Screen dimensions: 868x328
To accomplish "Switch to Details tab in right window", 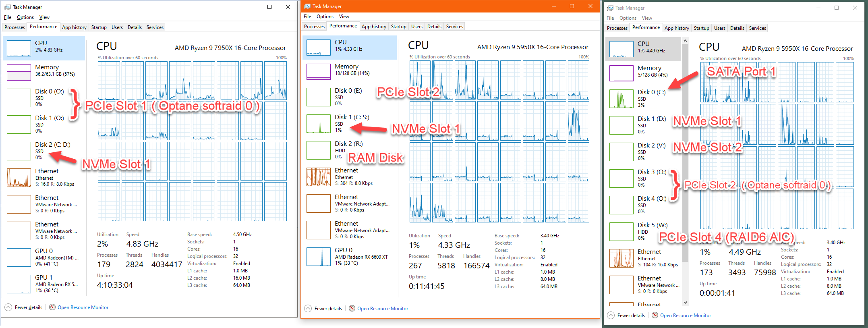I will coord(737,28).
